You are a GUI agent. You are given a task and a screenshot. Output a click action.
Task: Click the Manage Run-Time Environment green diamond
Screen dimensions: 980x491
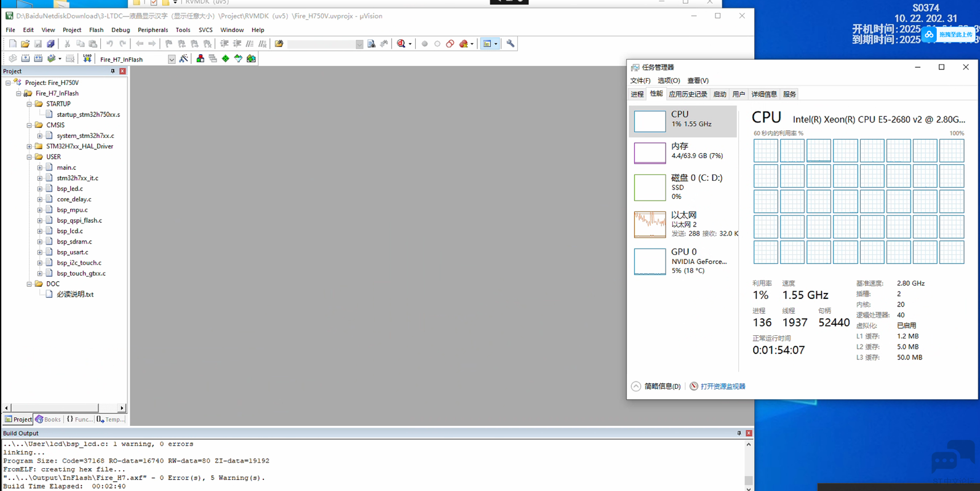(226, 58)
